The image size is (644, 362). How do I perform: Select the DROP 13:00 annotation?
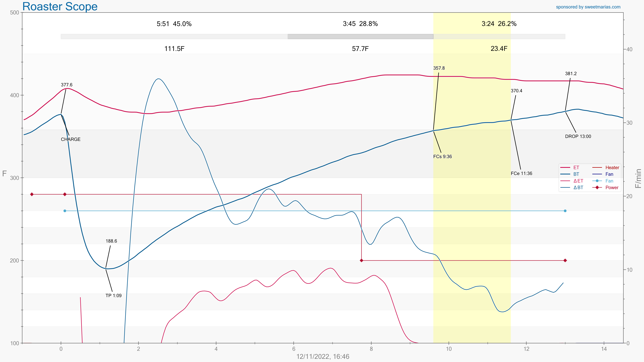(578, 136)
